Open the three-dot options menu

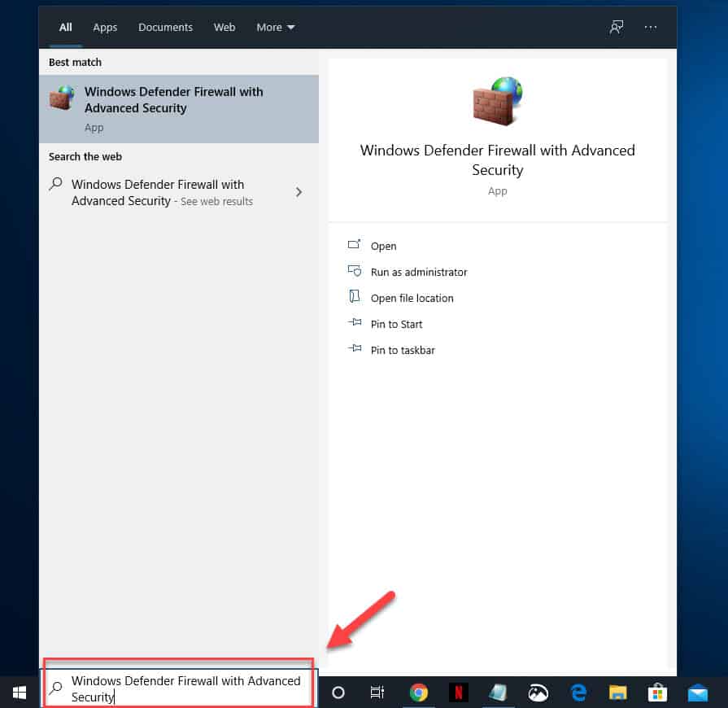pyautogui.click(x=651, y=28)
